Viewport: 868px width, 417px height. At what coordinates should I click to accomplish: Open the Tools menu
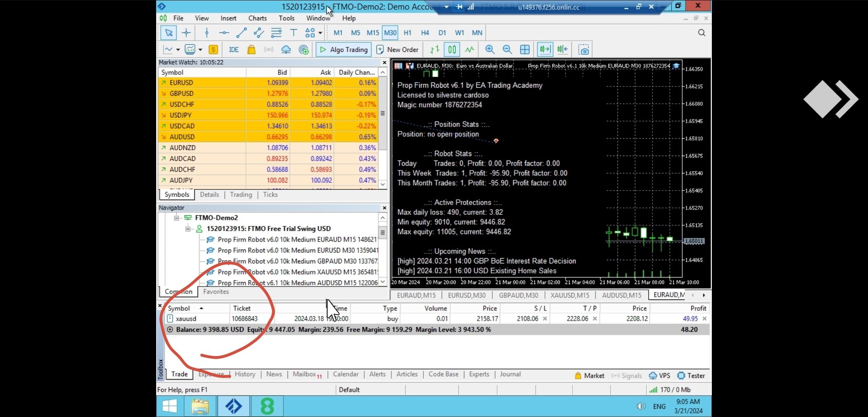pos(286,19)
